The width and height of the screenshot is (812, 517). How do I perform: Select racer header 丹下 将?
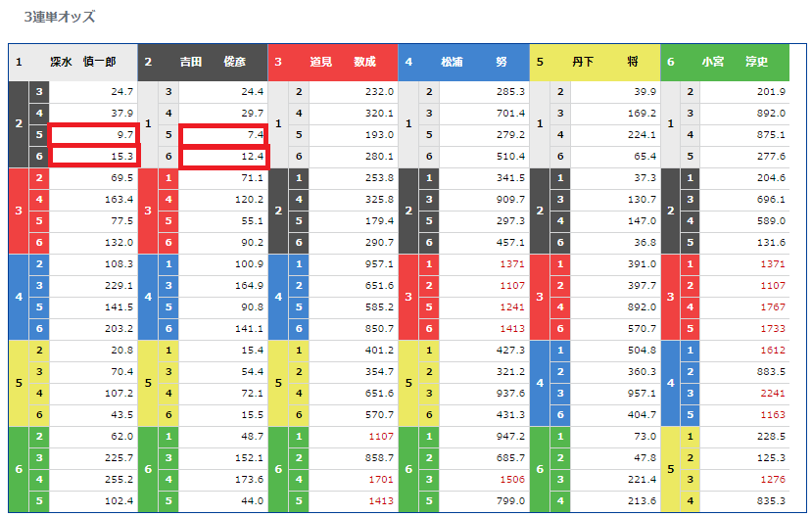pyautogui.click(x=595, y=62)
